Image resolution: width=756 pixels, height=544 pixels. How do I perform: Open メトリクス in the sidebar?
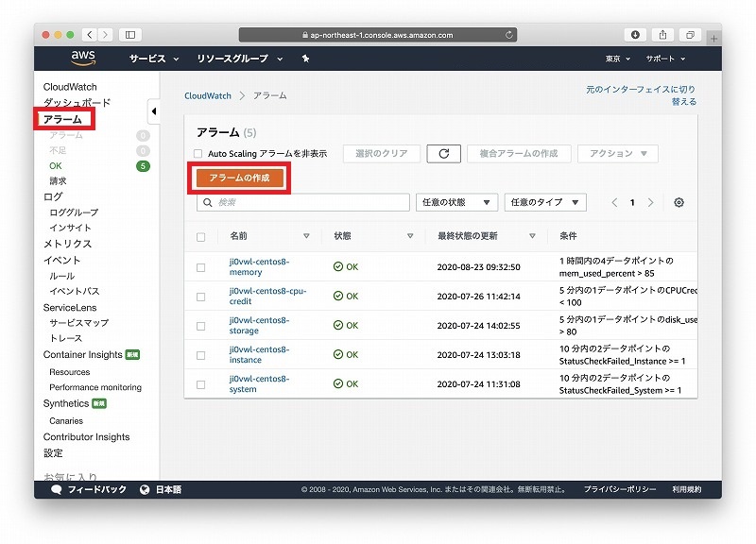[x=67, y=244]
